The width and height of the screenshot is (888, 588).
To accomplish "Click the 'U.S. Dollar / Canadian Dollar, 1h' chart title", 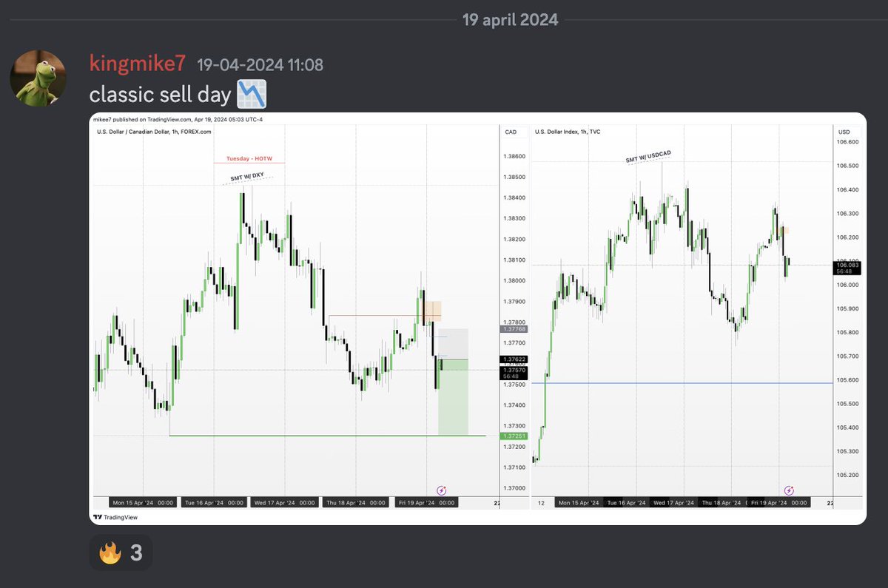I will click(152, 132).
